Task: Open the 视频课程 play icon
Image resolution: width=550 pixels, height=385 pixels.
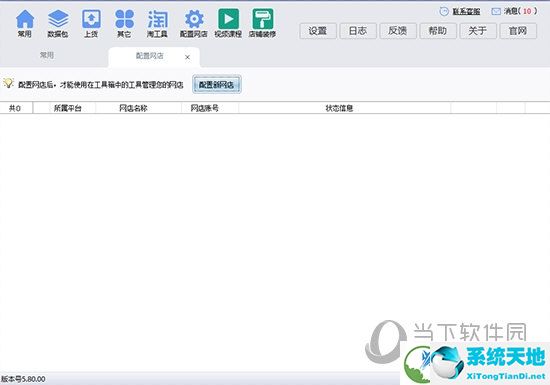Action: pyautogui.click(x=228, y=23)
